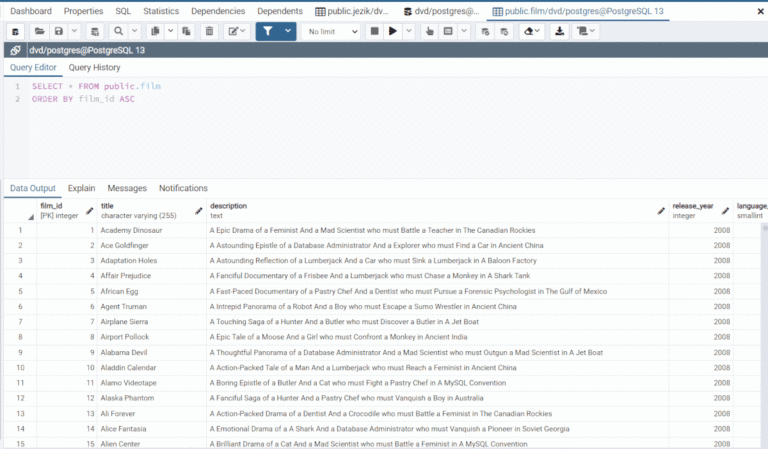Viewport: 768px width, 449px height.
Task: Expand the Explain options dropdown arrow
Action: click(464, 32)
